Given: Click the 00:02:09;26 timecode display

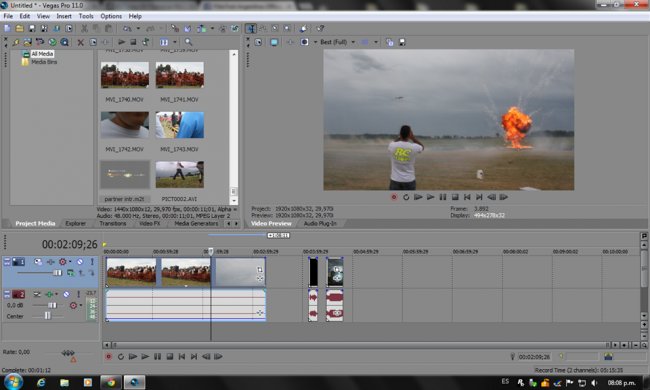Looking at the screenshot, I should tap(70, 245).
